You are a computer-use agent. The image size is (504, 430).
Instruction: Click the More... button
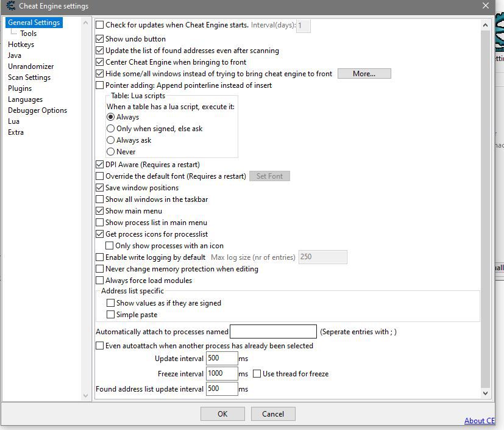[x=364, y=74]
